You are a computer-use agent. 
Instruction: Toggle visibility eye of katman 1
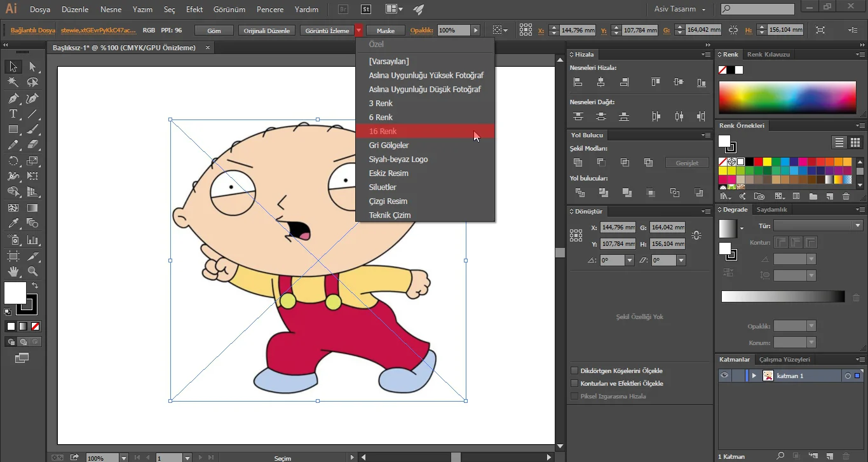coord(724,376)
